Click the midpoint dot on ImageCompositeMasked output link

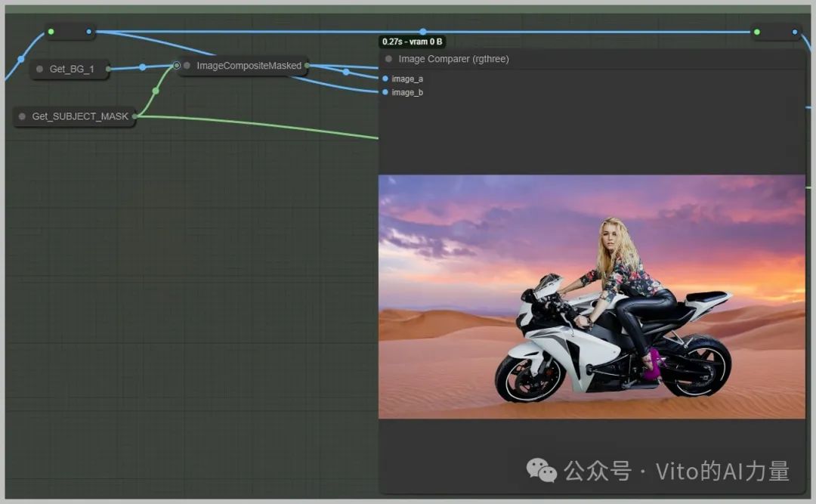click(346, 72)
